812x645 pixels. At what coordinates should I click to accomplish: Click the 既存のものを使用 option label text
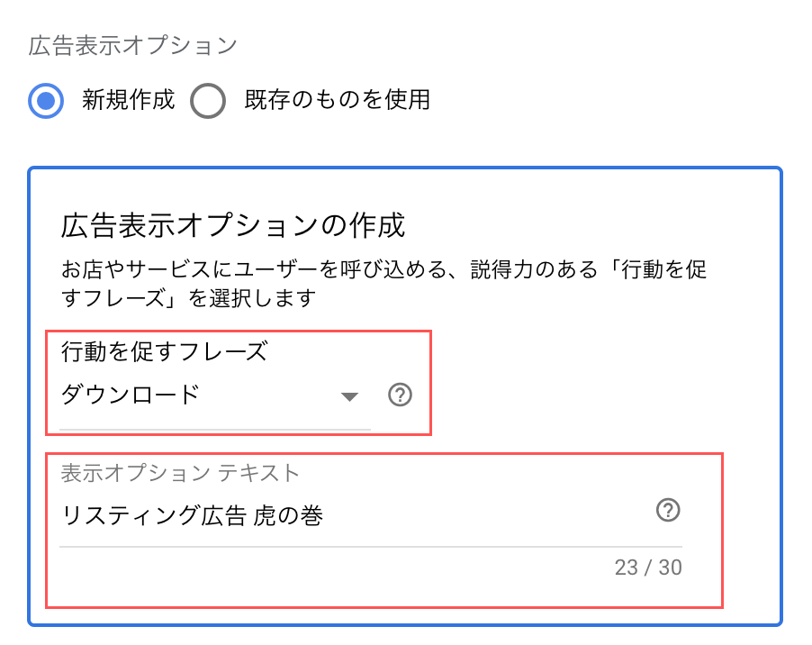pyautogui.click(x=337, y=99)
